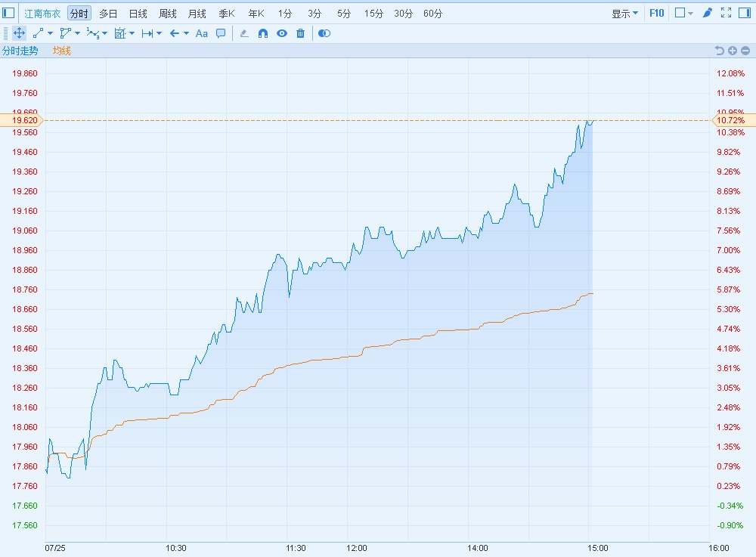Toggle the left sidebar panel

coord(8,13)
